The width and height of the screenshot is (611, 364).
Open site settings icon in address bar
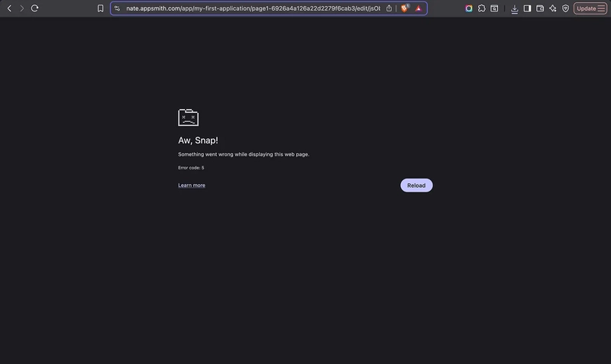coord(118,8)
